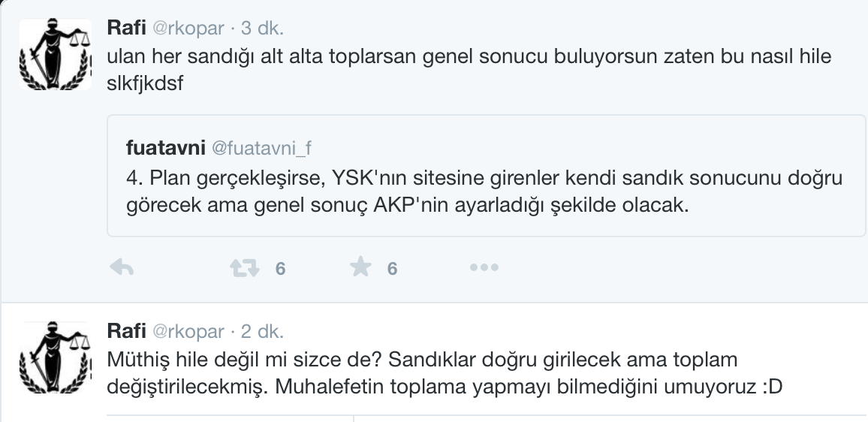This screenshot has height=422, width=868.
Task: Click the '3 dk.' timestamp
Action: [x=262, y=29]
